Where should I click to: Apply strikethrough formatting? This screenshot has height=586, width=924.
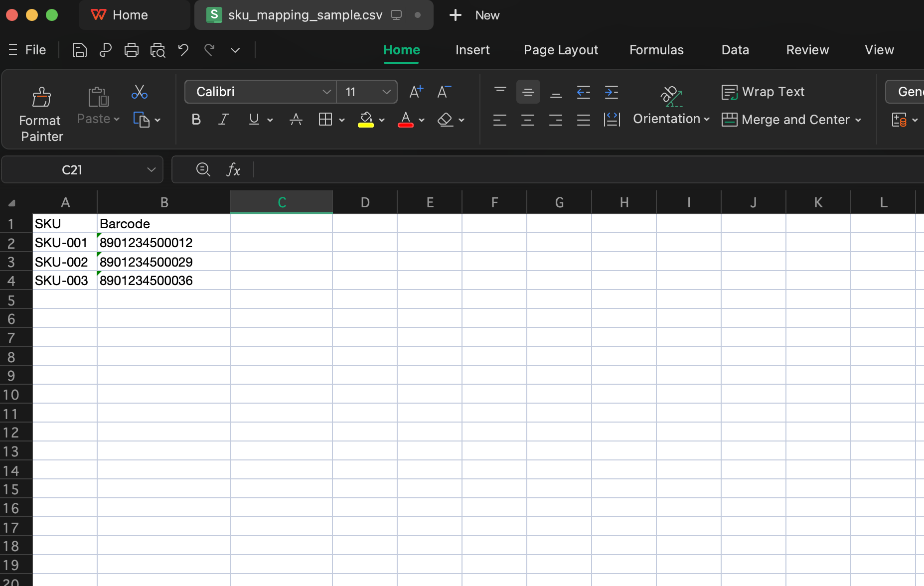coord(296,120)
